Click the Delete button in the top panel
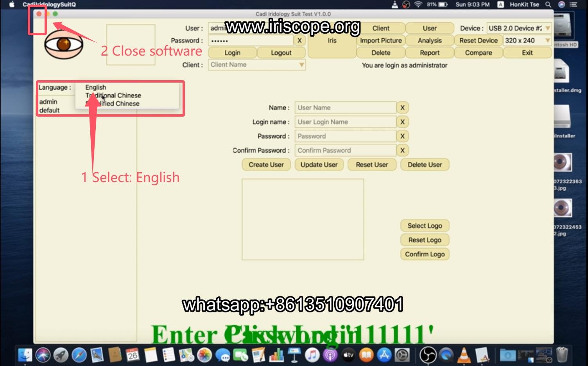 [381, 53]
